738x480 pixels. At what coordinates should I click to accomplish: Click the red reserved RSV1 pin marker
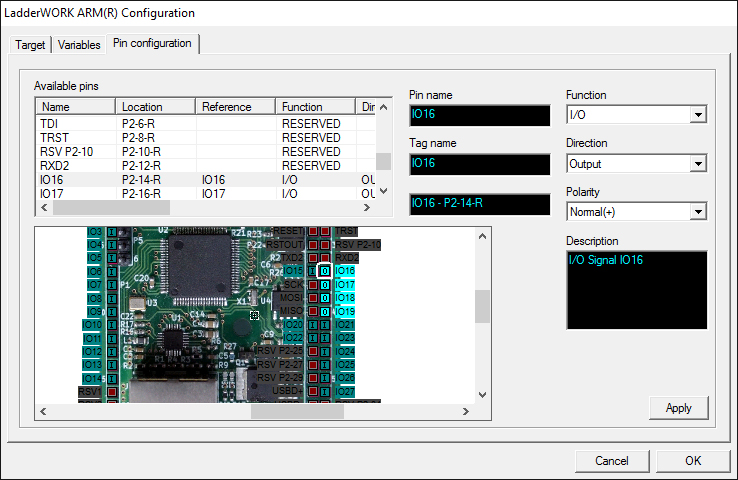(x=112, y=392)
